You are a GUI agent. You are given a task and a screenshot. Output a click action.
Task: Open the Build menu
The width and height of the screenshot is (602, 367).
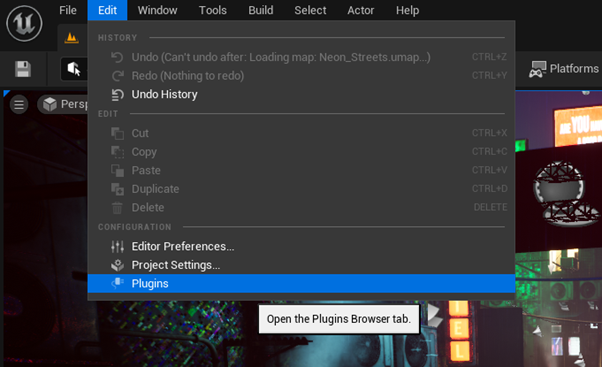(x=261, y=10)
